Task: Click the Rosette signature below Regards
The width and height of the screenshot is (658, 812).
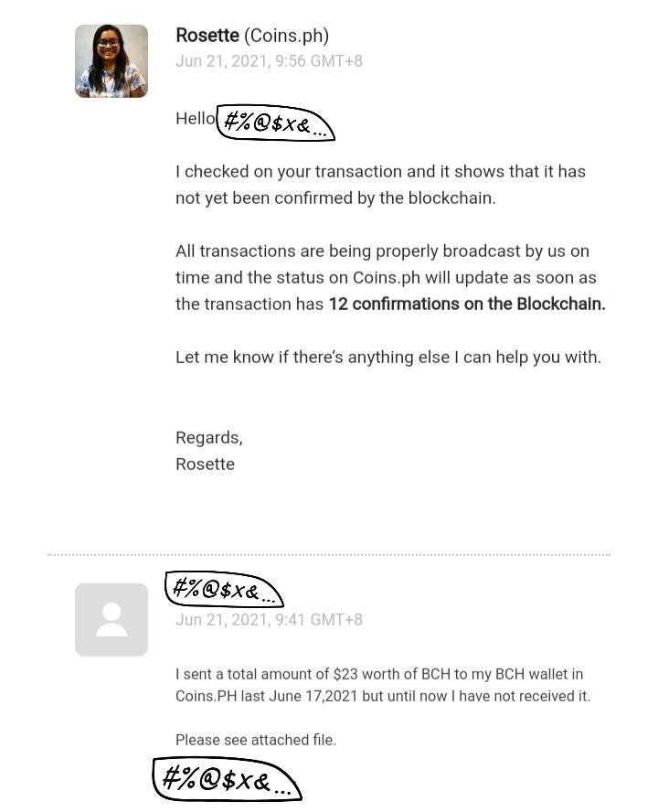Action: (205, 464)
